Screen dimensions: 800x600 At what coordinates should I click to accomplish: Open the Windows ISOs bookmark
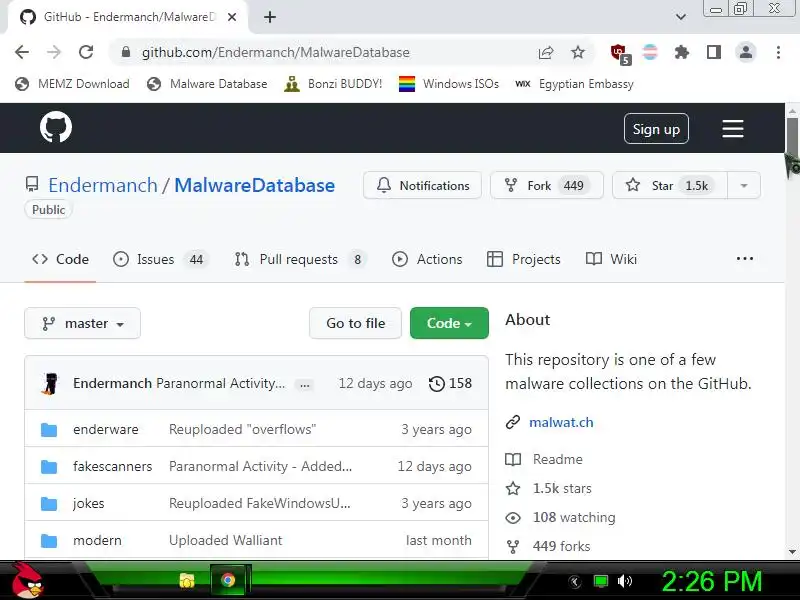coord(449,84)
